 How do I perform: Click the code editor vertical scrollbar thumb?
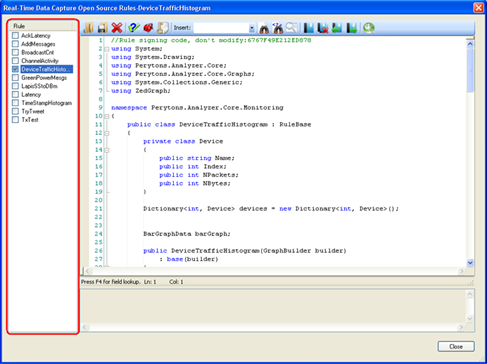point(470,70)
